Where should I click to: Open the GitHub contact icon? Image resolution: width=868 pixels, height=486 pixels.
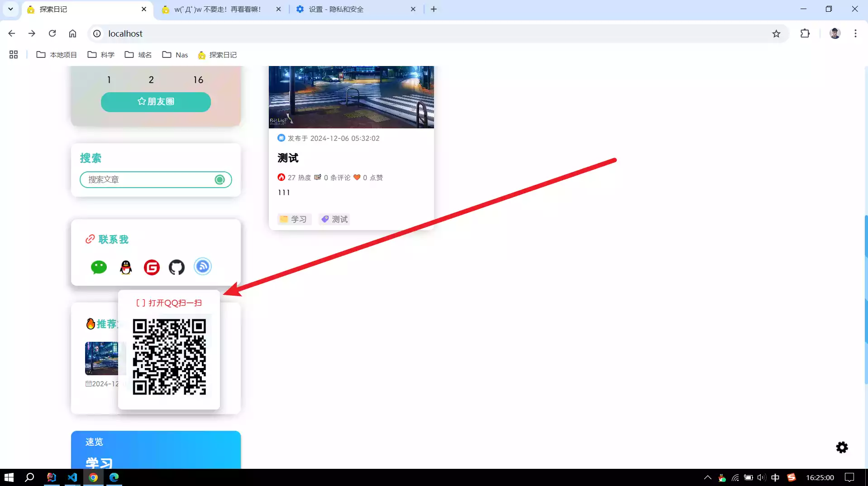coord(176,267)
